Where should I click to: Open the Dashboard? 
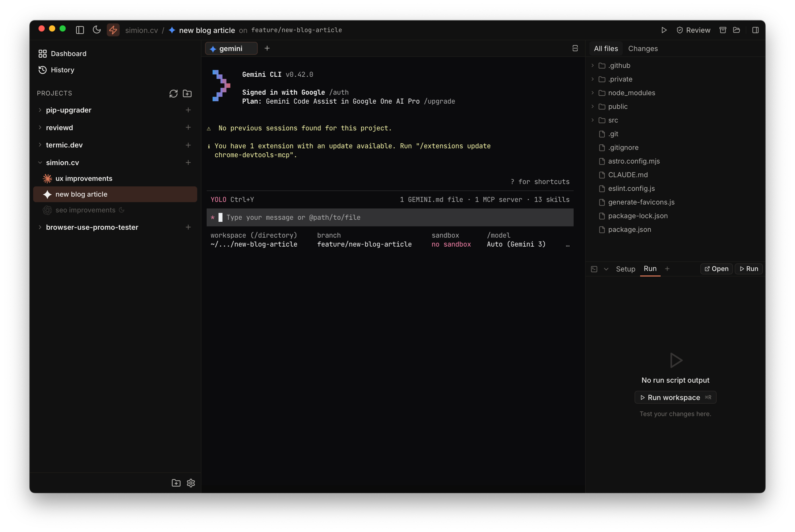(x=62, y=54)
